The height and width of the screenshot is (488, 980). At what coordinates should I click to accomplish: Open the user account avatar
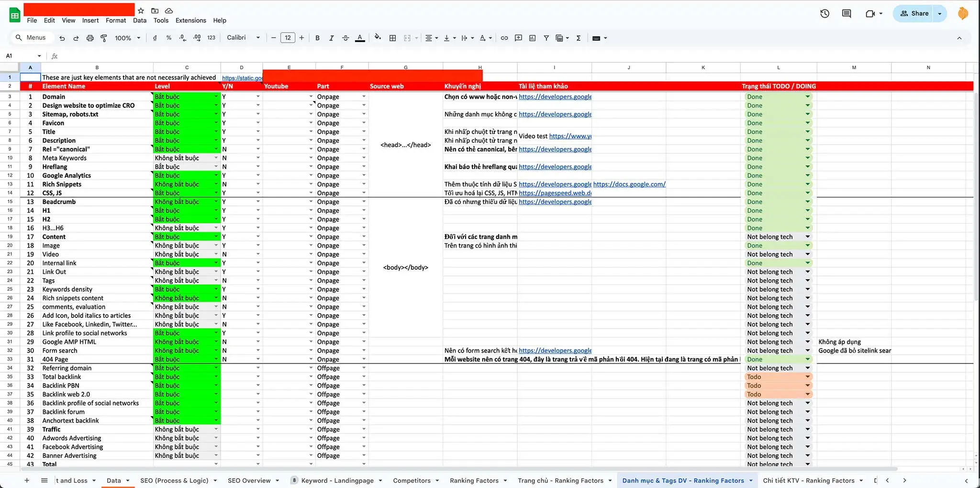pos(963,13)
